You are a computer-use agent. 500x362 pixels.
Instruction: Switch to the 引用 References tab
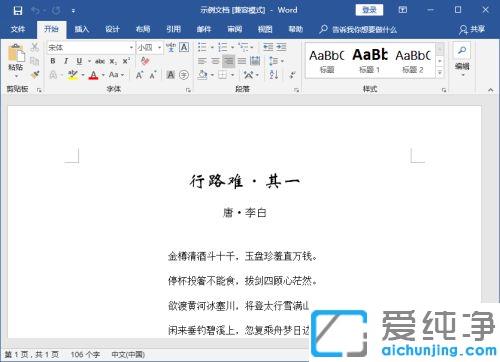174,29
